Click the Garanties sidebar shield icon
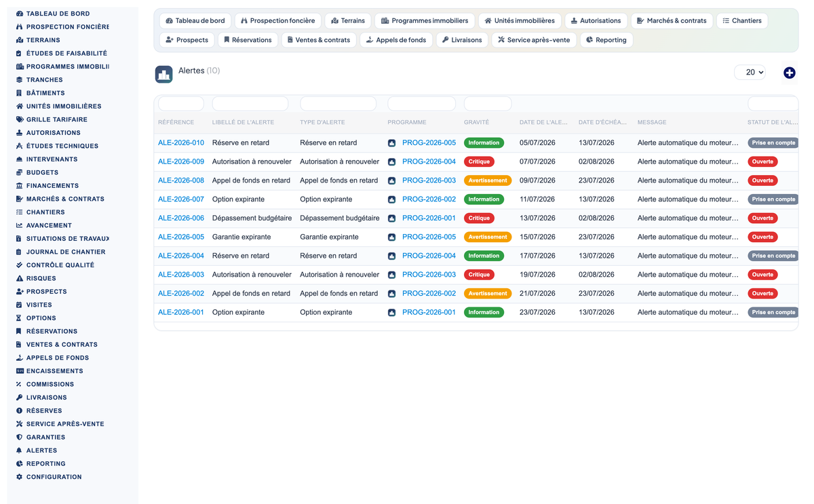The image size is (814, 504). pos(20,437)
